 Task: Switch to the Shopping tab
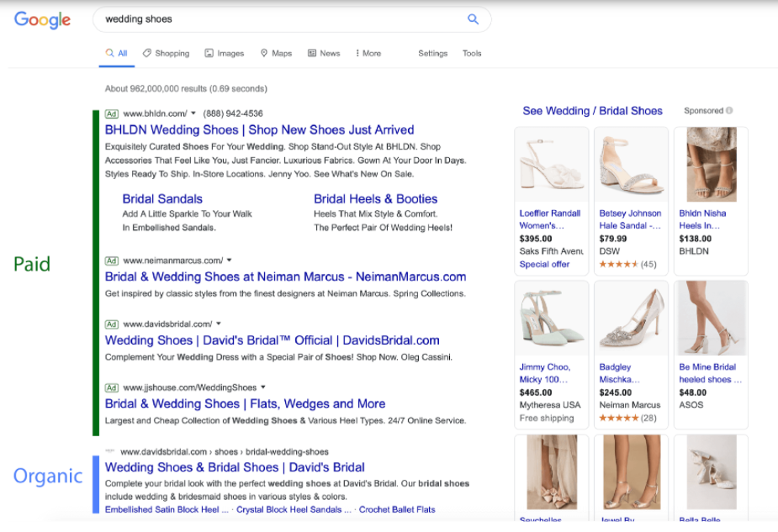166,53
